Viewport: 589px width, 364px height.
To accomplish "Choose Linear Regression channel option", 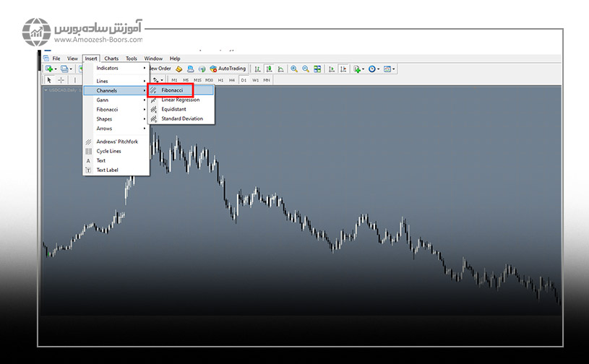I will point(180,100).
